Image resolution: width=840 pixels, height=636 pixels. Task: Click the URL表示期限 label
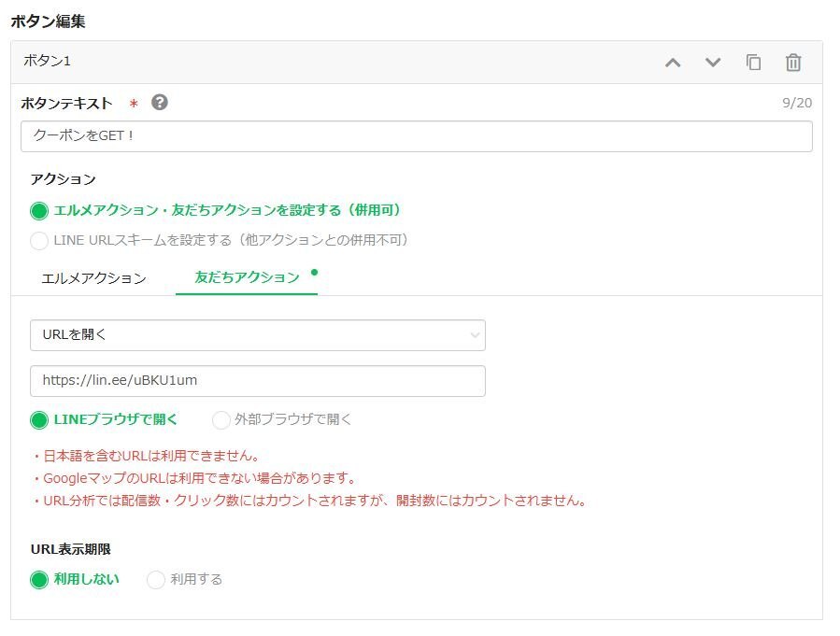[x=71, y=549]
